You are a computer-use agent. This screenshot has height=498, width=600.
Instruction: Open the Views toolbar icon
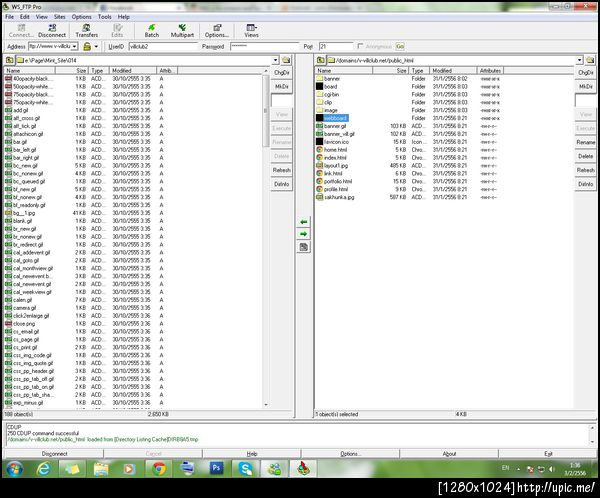coord(251,31)
